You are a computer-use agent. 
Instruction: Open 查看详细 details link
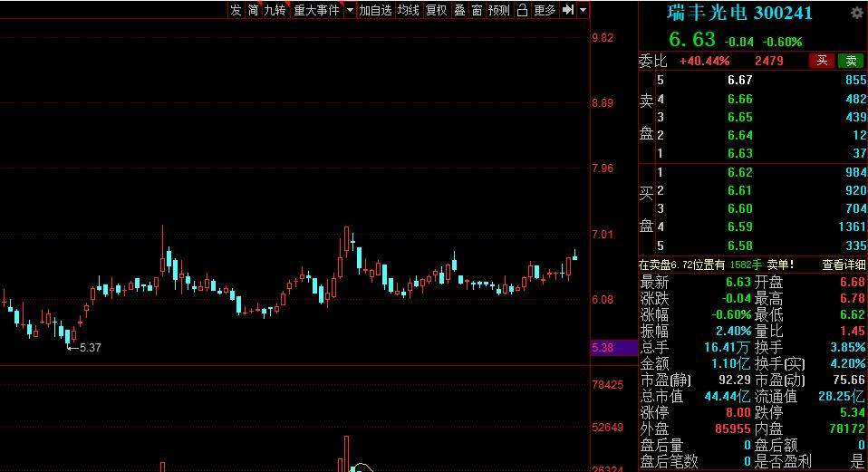coord(843,265)
